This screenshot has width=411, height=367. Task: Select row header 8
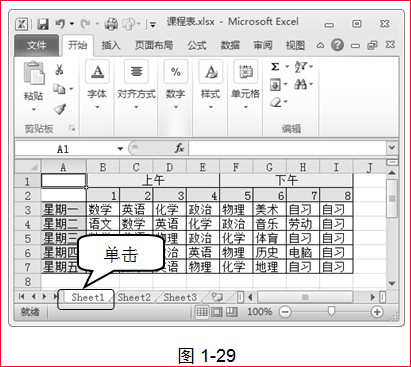tap(28, 282)
